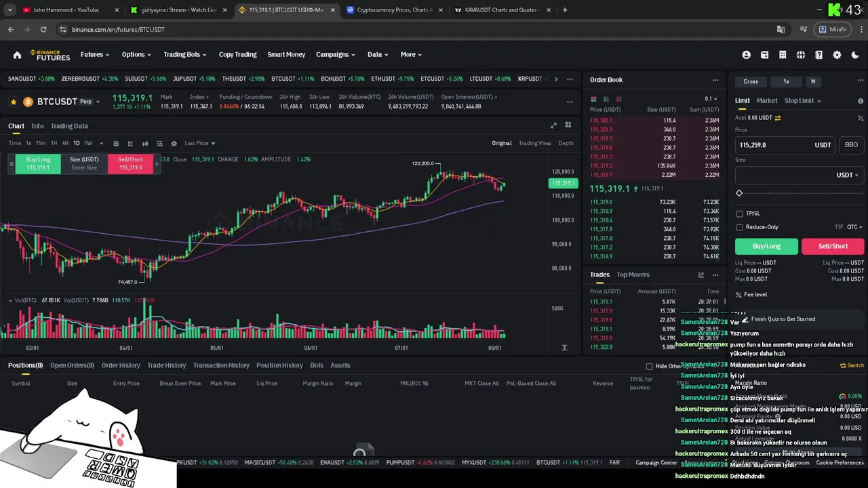
Task: Expand the Campaigns dropdown
Action: (336, 54)
